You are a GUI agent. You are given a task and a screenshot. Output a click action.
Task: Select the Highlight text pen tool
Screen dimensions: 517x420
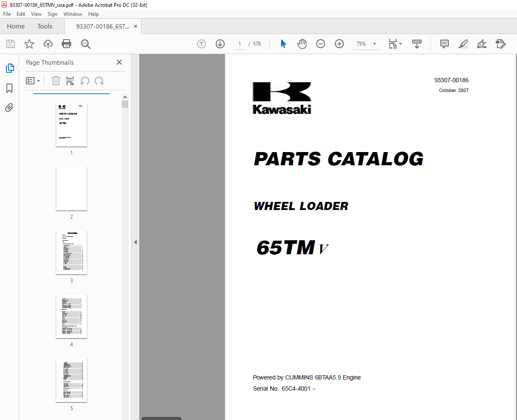pyautogui.click(x=463, y=44)
